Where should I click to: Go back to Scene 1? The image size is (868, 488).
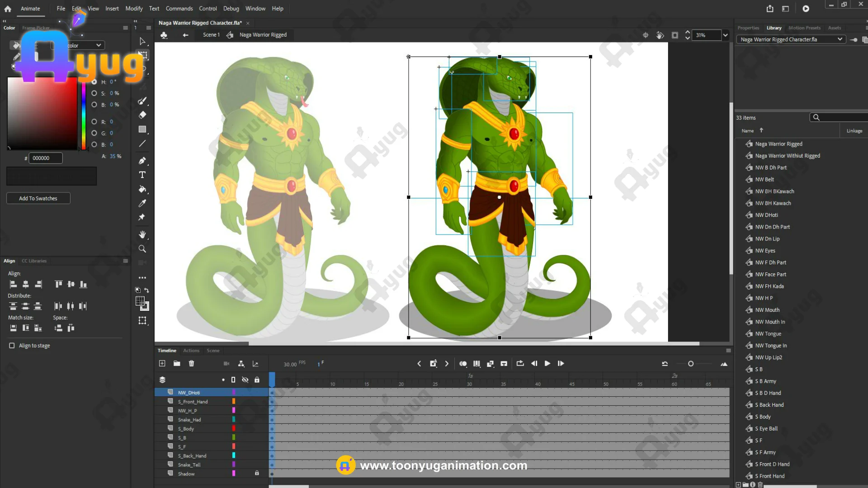pyautogui.click(x=211, y=35)
